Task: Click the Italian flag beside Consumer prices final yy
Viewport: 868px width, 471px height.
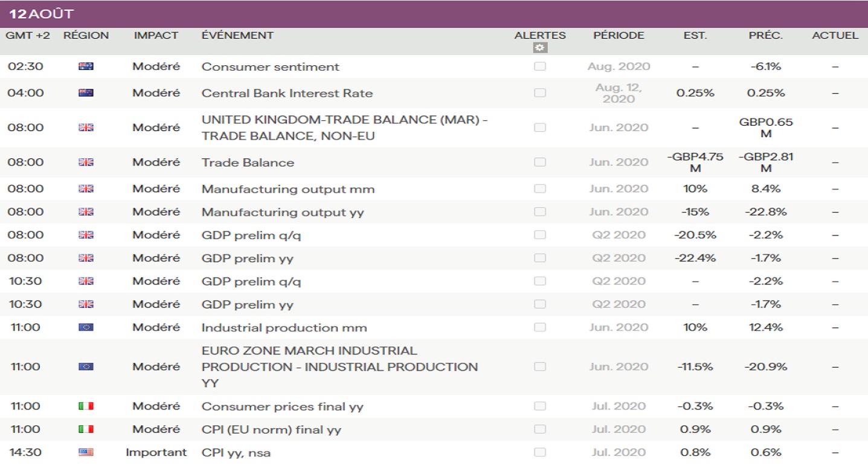Action: pos(86,406)
